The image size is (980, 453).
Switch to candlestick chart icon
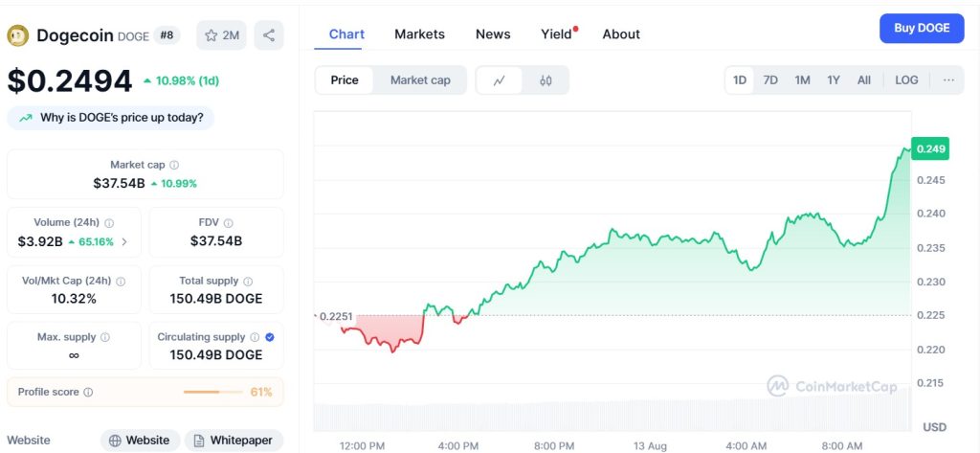[x=546, y=80]
